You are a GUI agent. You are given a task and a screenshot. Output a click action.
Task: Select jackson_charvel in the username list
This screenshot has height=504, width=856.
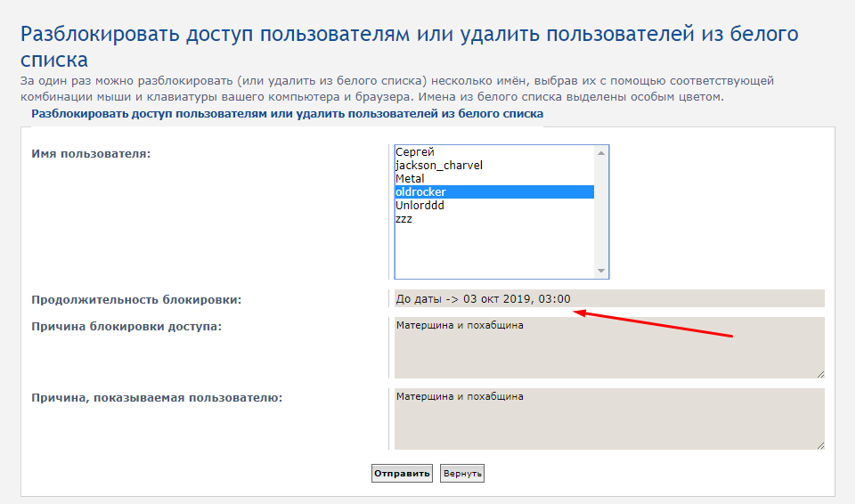pos(494,166)
